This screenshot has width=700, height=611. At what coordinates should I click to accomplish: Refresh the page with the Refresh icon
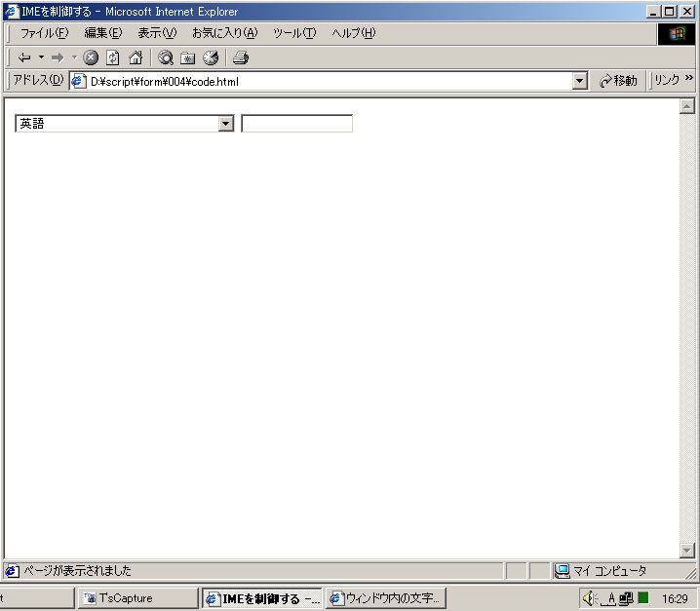[113, 57]
